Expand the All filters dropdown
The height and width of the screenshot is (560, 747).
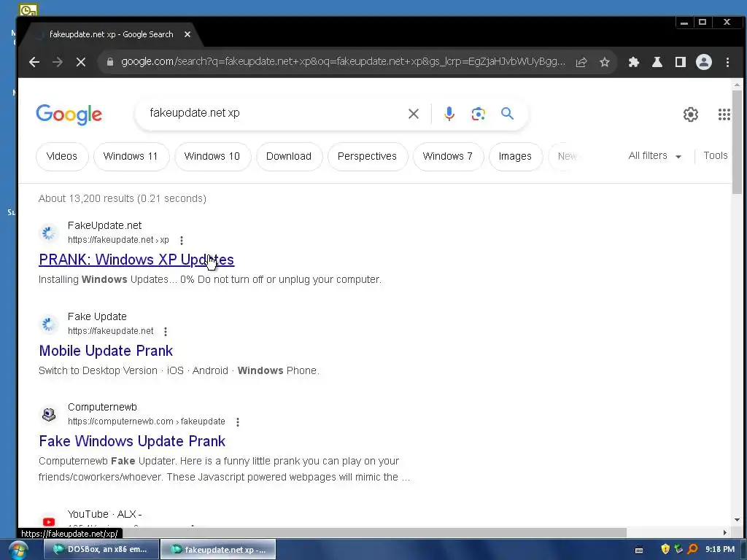point(655,156)
